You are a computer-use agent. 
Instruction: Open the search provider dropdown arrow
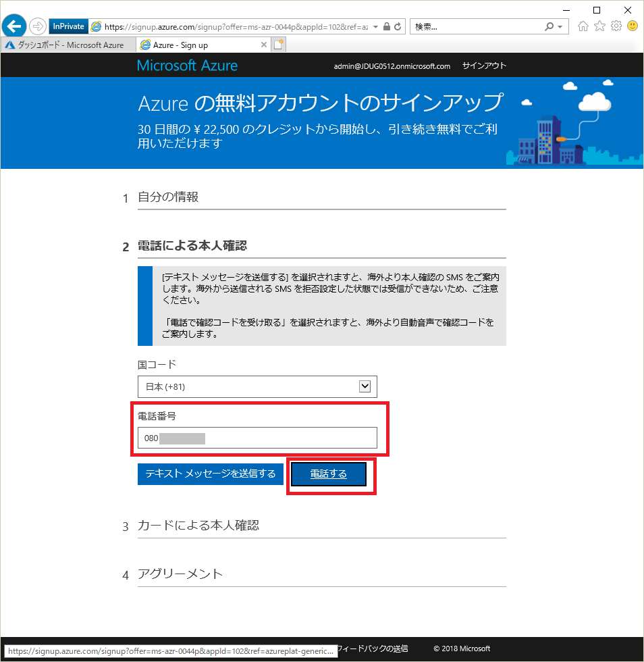coord(560,26)
